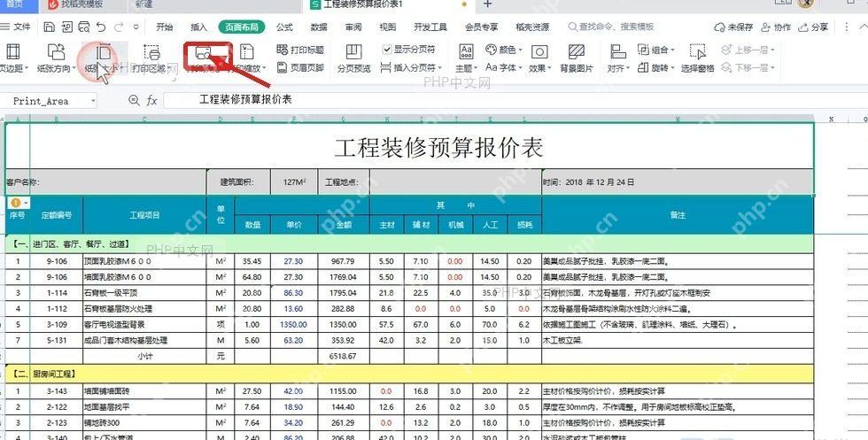Collapse the ribbon with the up chevron
This screenshot has height=440, width=868.
[x=863, y=27]
